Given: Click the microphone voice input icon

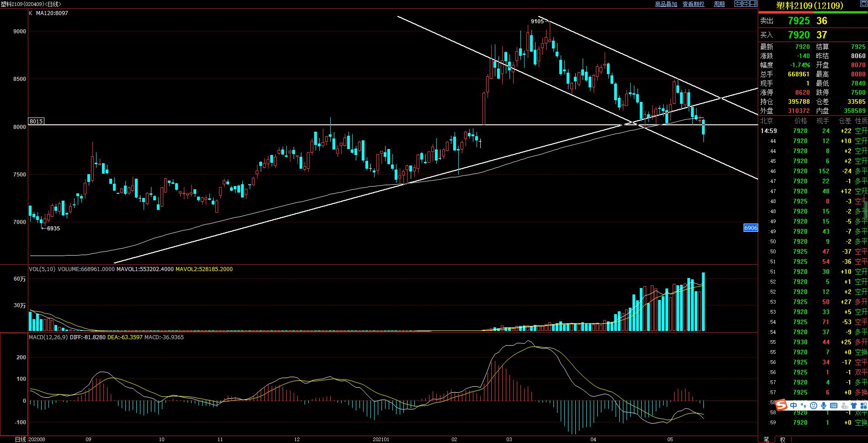Looking at the screenshot, I should pyautogui.click(x=824, y=406).
